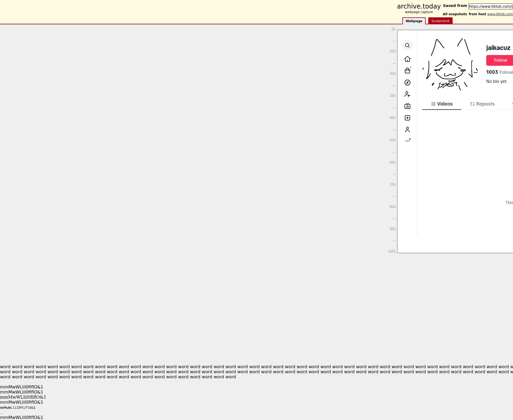Select the Reposts profile tab
The width and height of the screenshot is (513, 420).
482,104
